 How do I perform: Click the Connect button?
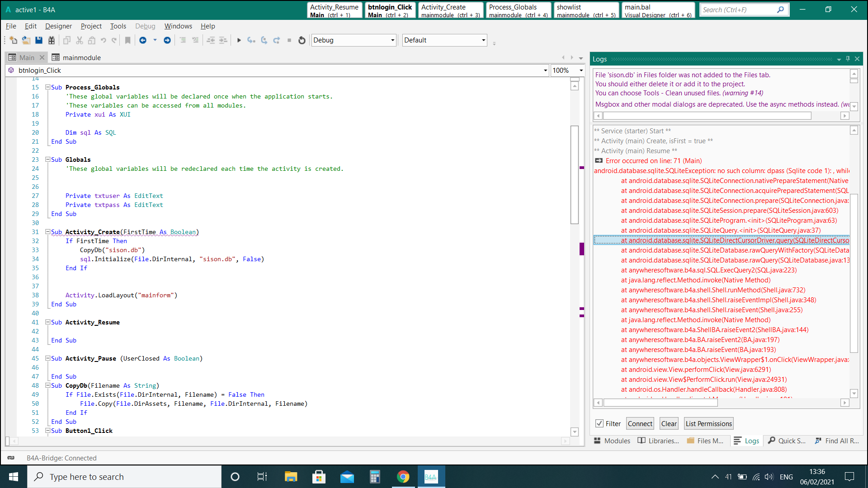click(640, 423)
